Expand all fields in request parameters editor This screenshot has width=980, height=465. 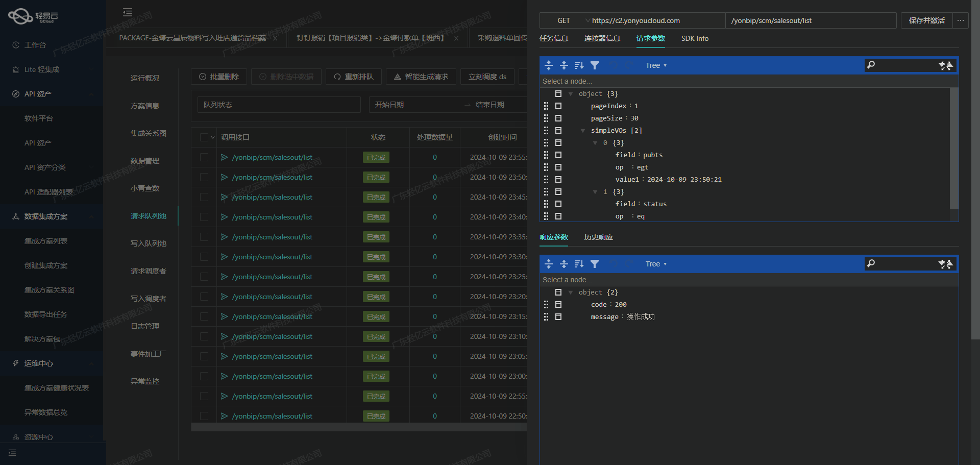point(549,65)
